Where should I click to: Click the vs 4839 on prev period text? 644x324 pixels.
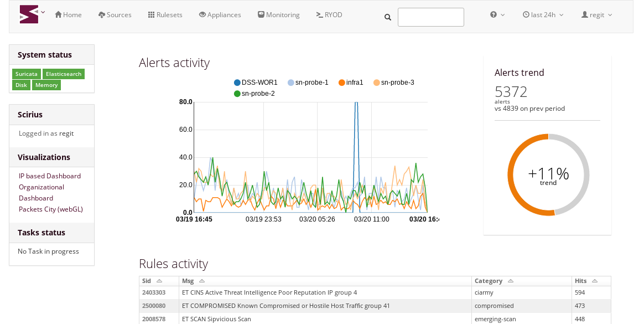click(x=530, y=109)
